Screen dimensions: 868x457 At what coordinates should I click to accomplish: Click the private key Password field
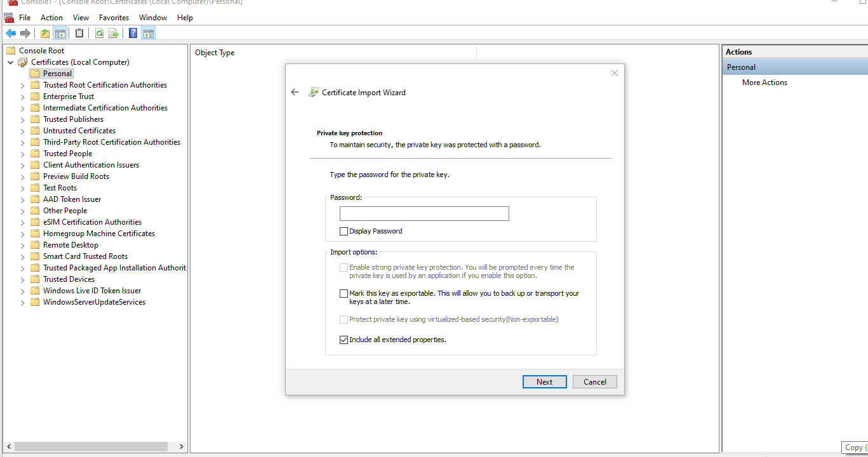[x=424, y=214]
